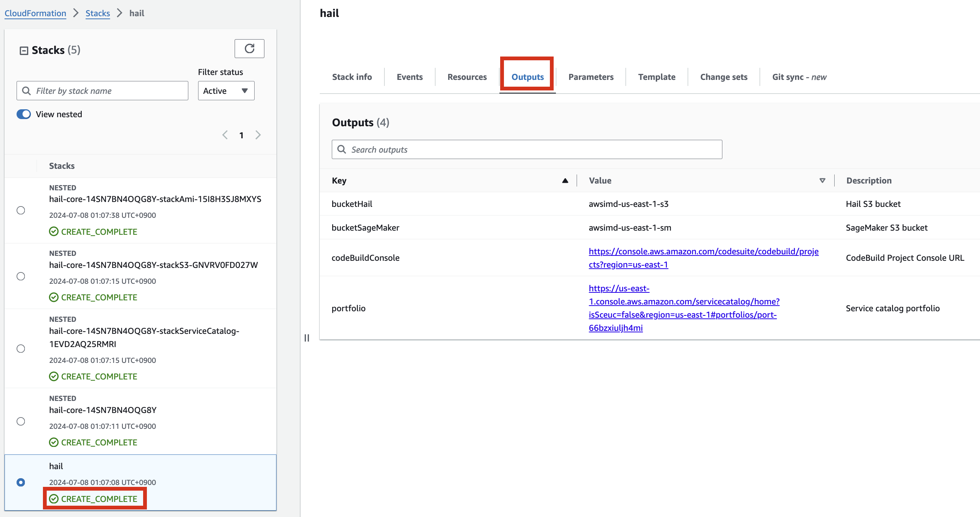This screenshot has width=980, height=517.
Task: Click the search icon in outputs search
Action: tap(342, 150)
